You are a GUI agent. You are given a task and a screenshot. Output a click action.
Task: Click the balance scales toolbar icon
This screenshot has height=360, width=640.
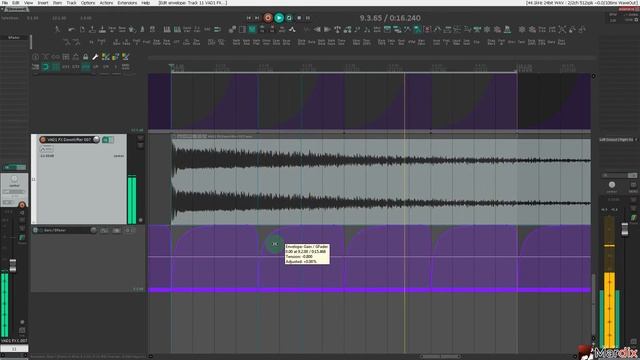pyautogui.click(x=338, y=29)
